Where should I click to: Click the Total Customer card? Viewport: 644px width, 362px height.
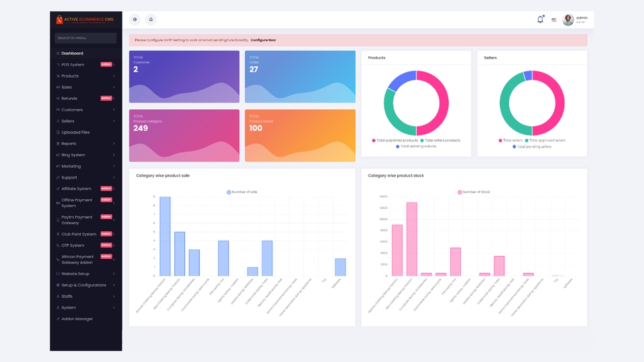click(x=184, y=76)
